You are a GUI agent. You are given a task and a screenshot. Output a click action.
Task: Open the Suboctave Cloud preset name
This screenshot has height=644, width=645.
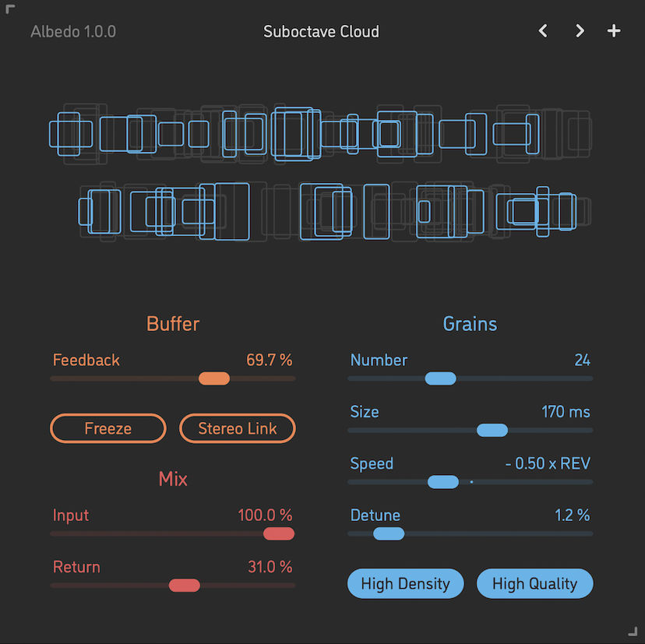[x=321, y=32]
